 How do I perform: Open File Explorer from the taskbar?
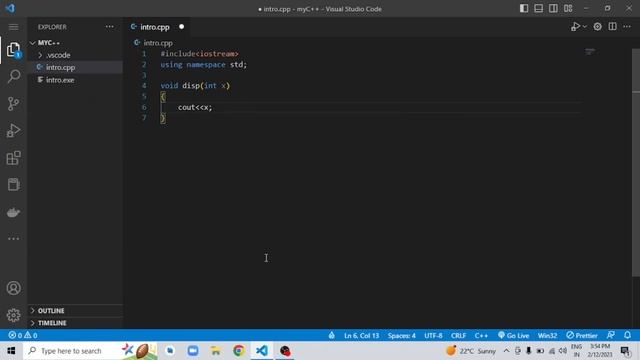216,351
